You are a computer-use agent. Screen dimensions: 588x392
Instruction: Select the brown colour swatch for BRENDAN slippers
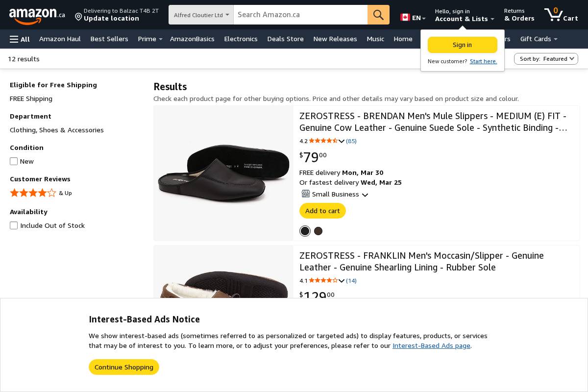pos(318,231)
